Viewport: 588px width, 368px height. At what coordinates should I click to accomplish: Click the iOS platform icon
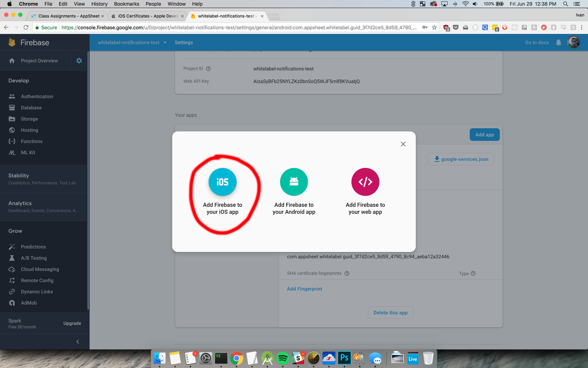(222, 182)
